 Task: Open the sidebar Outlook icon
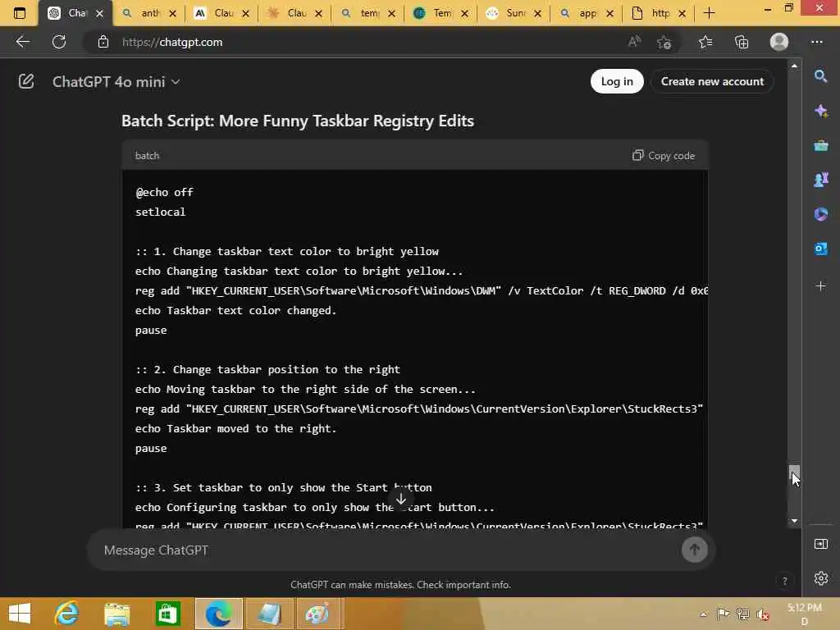tap(820, 249)
